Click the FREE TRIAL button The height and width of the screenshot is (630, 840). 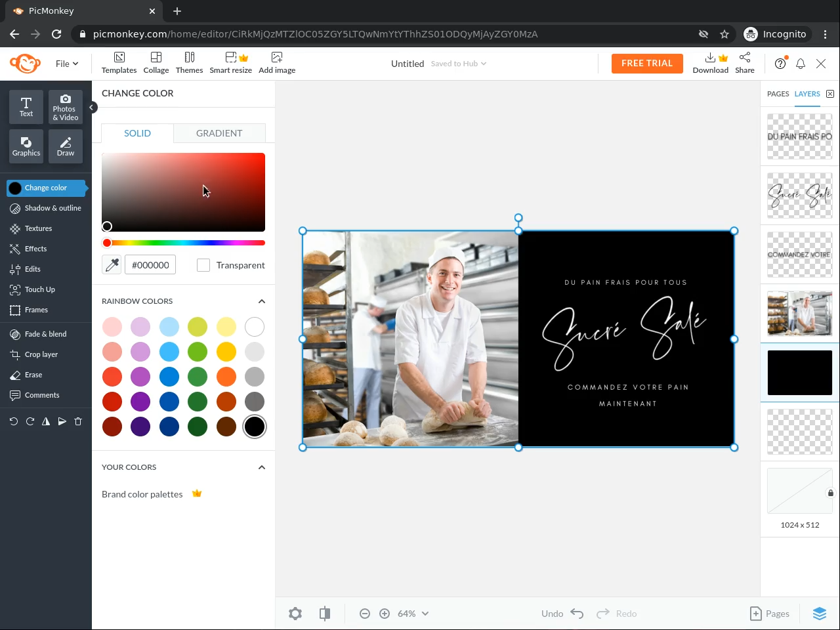point(646,64)
